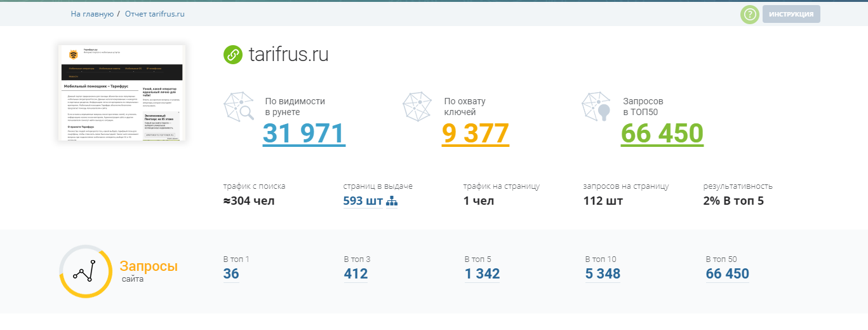The height and width of the screenshot is (330, 868).
Task: Click the green link icon beside tarifrus.ru
Action: click(x=233, y=55)
